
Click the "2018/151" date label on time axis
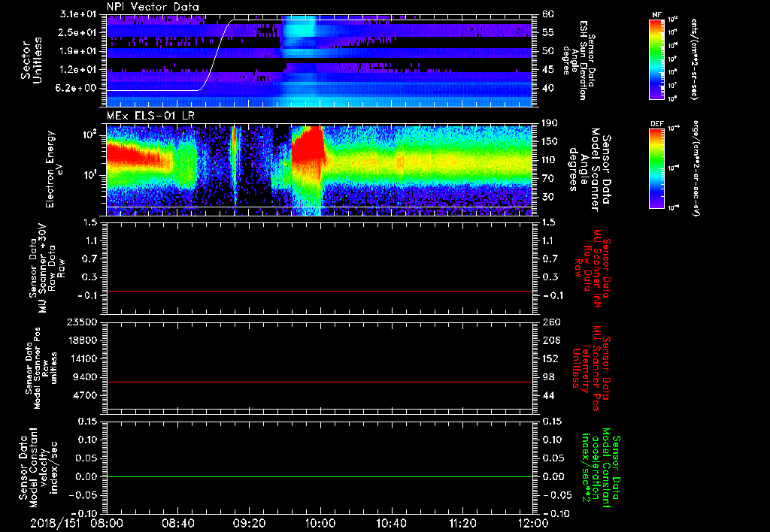(x=55, y=523)
